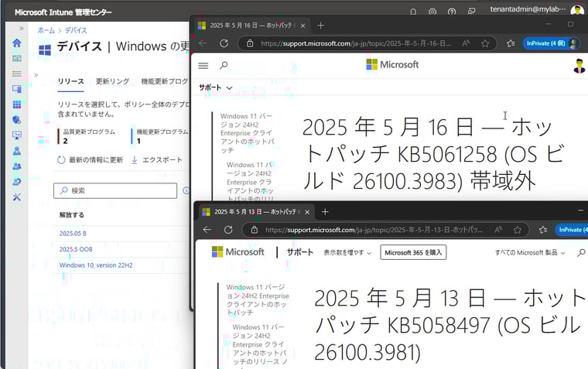Open new tab in upper browser window
Screen dimensions: 588x369
point(320,26)
